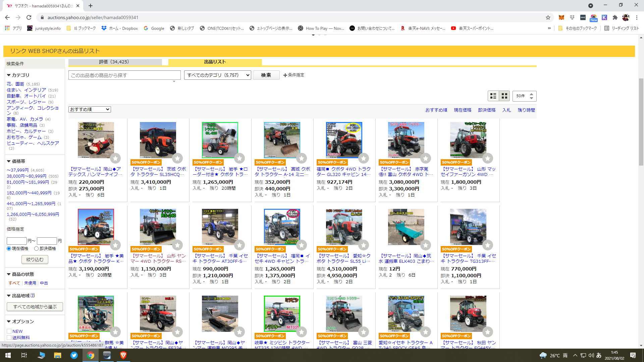This screenshot has width=644, height=362.
Task: Open the 住まい、インテリア category link
Action: 26,90
